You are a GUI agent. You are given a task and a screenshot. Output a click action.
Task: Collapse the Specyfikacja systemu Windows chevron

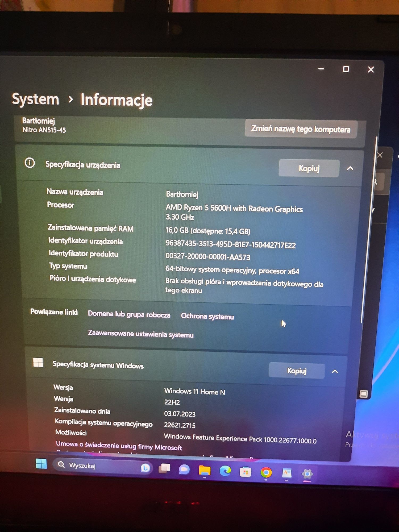(x=335, y=371)
